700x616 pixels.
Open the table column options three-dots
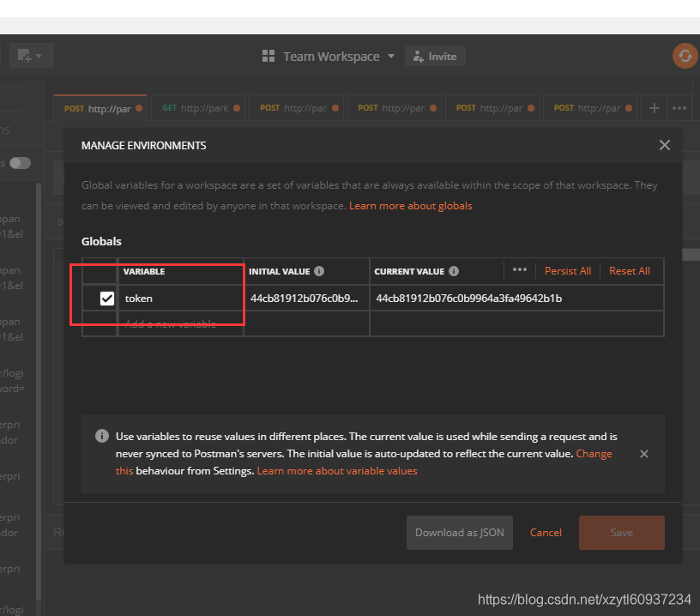(520, 269)
